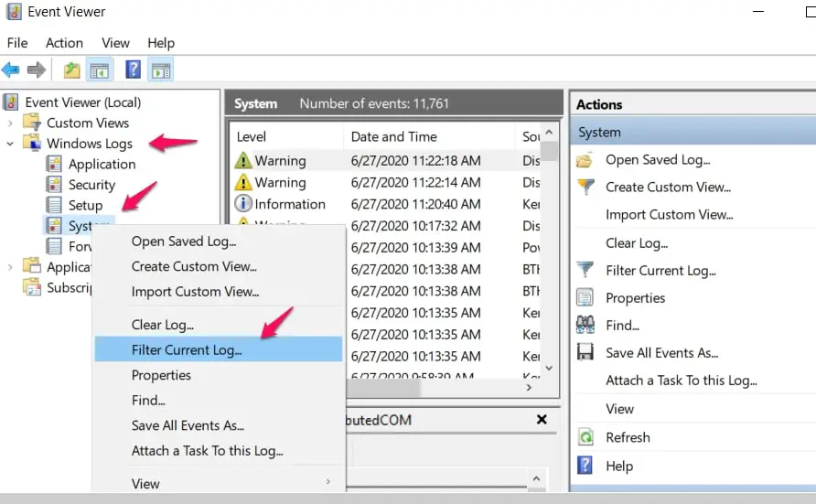Viewport: 816px width, 504px height.
Task: Click information icon of 11:20:40 AM event
Action: pyautogui.click(x=243, y=203)
